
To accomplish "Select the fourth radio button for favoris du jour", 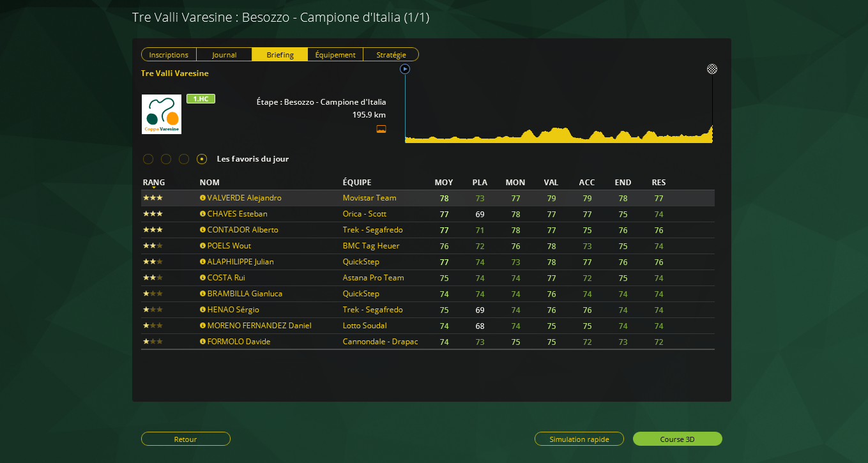I will tap(202, 159).
